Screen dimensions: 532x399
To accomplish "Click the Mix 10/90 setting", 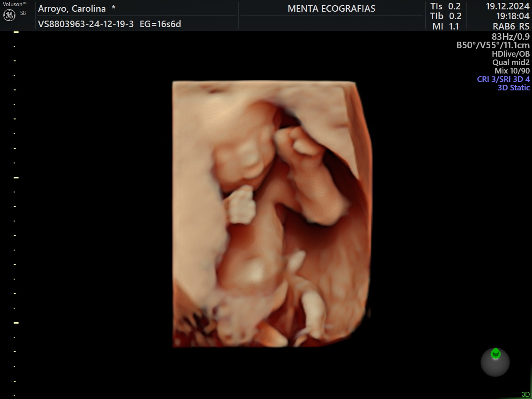I will [512, 71].
